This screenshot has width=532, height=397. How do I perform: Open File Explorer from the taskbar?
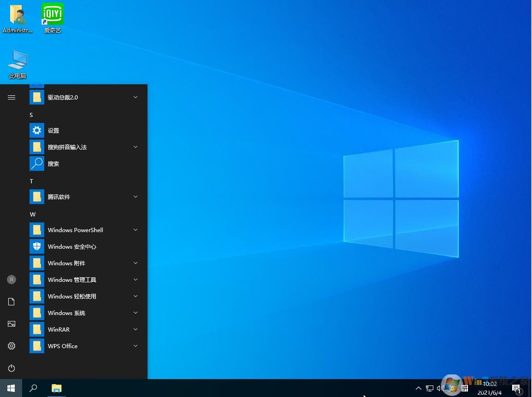[56, 388]
